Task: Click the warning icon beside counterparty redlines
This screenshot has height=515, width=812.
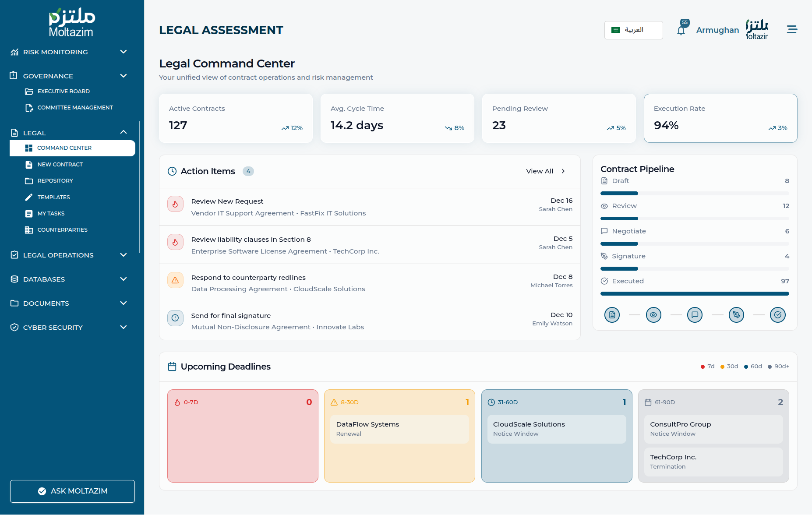Action: [x=175, y=280]
